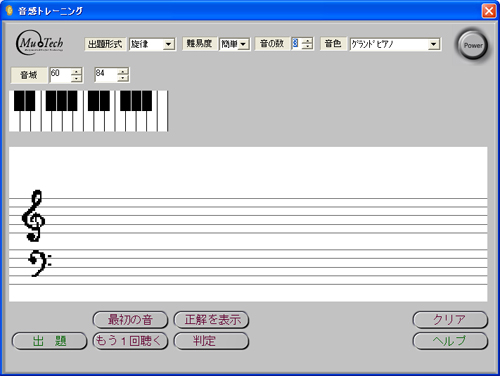Click into the lower range field showing 60
The image size is (500, 376).
60,75
